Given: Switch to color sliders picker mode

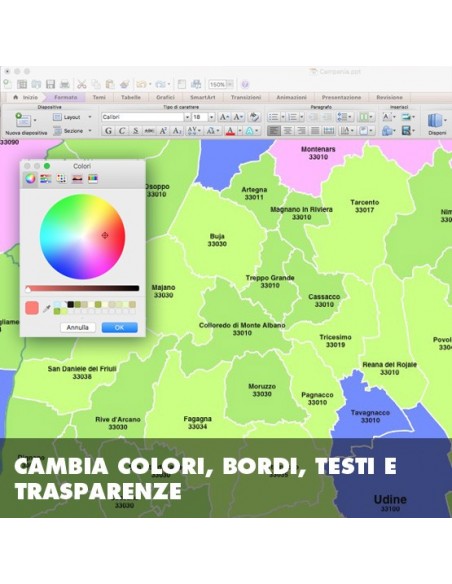Looking at the screenshot, I should click(x=46, y=178).
